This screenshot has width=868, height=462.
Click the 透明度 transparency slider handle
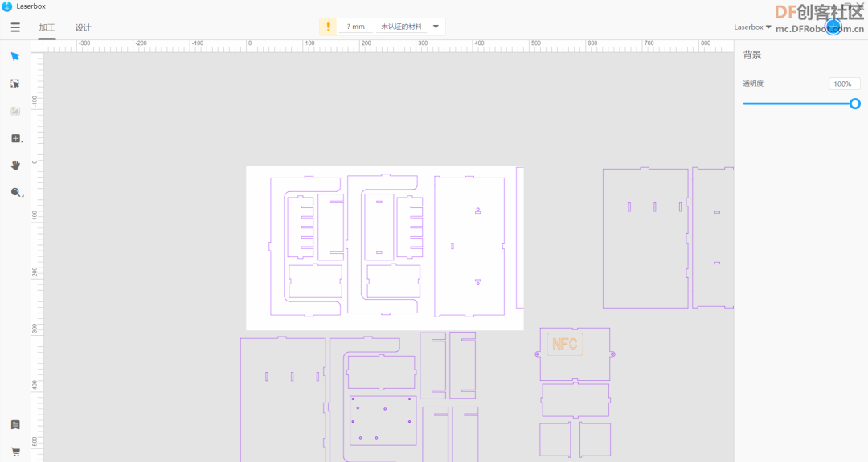(x=855, y=104)
